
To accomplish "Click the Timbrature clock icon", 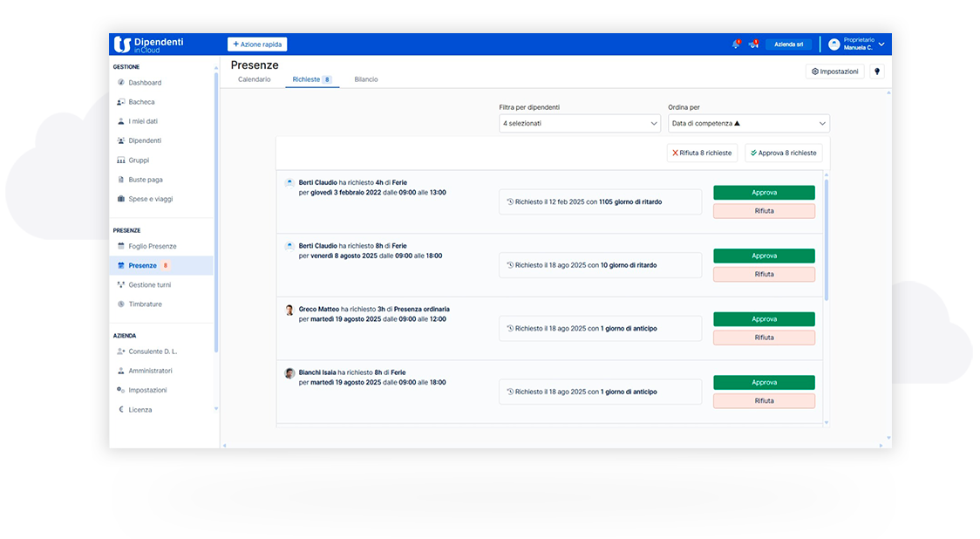I will [120, 304].
